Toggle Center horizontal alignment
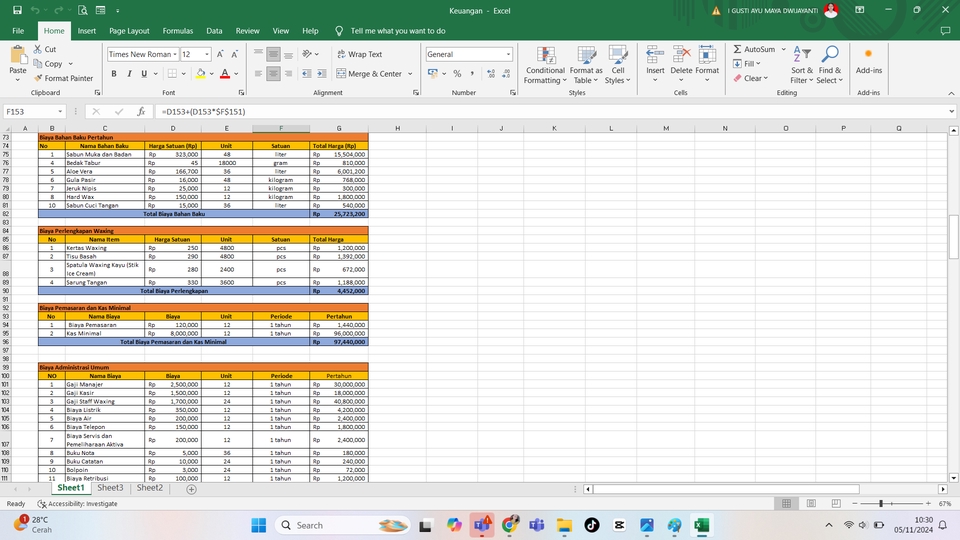This screenshot has height=540, width=960. (273, 73)
